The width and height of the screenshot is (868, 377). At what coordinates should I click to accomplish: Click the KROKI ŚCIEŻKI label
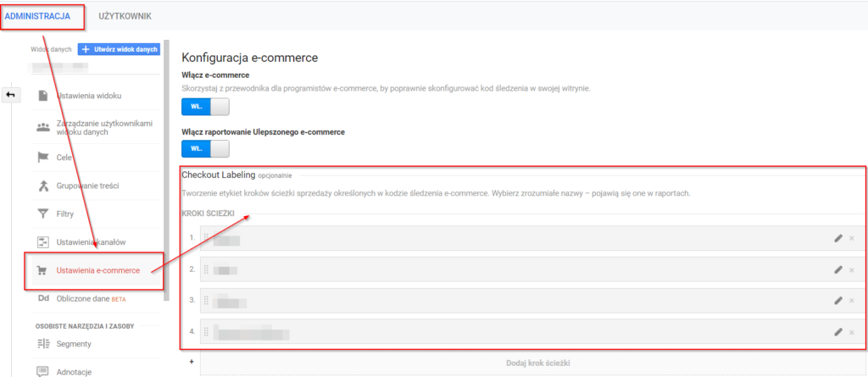209,213
